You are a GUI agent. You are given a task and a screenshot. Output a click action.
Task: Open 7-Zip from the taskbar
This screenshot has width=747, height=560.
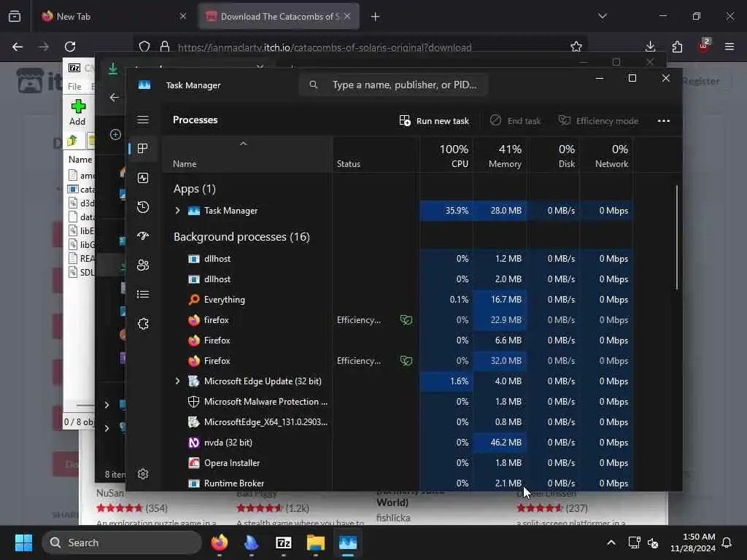click(x=284, y=542)
